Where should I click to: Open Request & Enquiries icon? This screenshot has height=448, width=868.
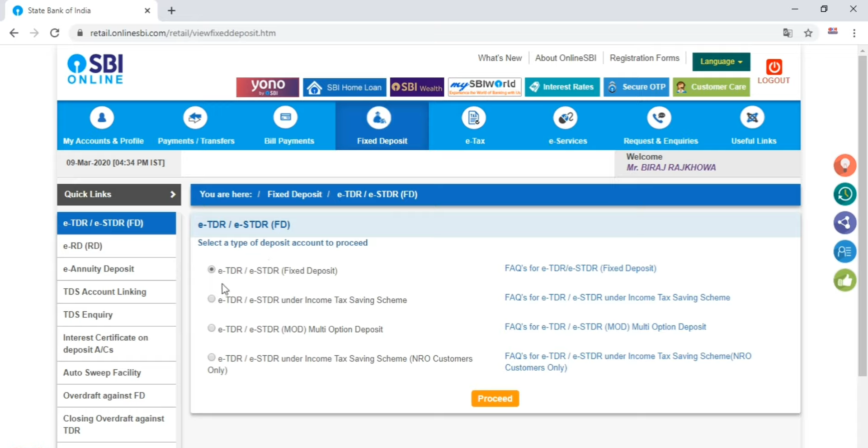pyautogui.click(x=659, y=118)
